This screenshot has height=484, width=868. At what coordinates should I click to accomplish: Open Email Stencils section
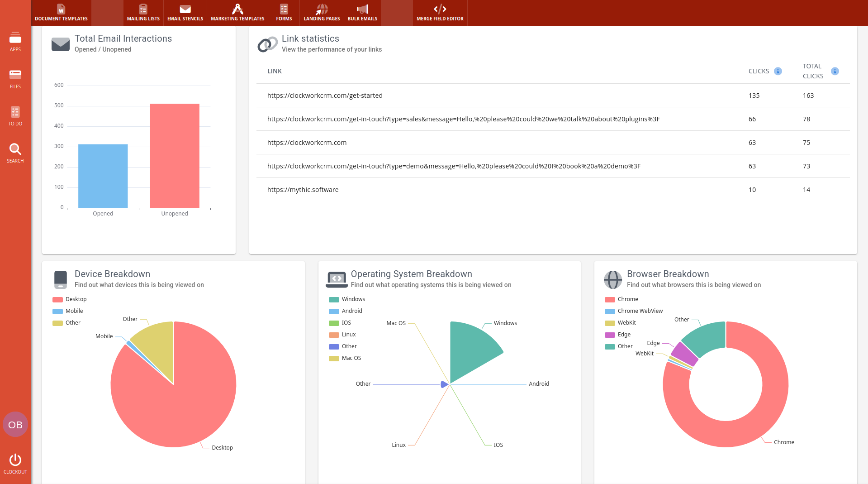click(x=185, y=13)
